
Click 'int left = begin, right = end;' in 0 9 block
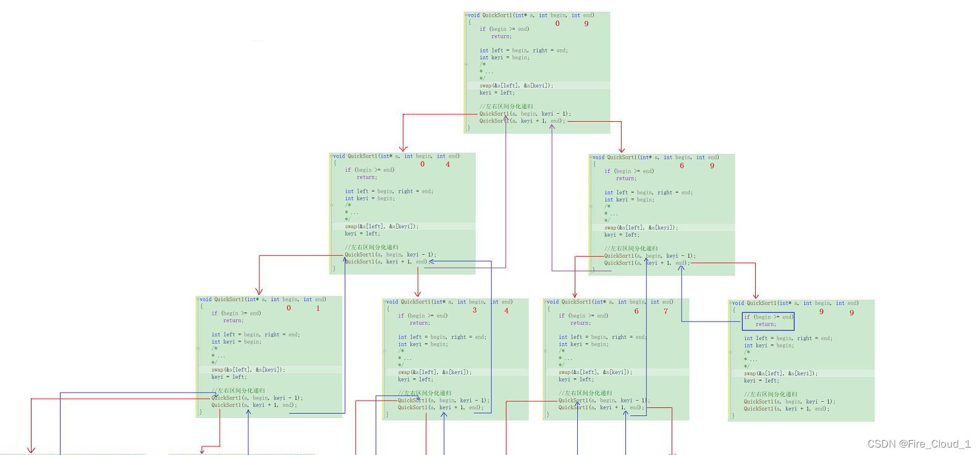(x=523, y=51)
